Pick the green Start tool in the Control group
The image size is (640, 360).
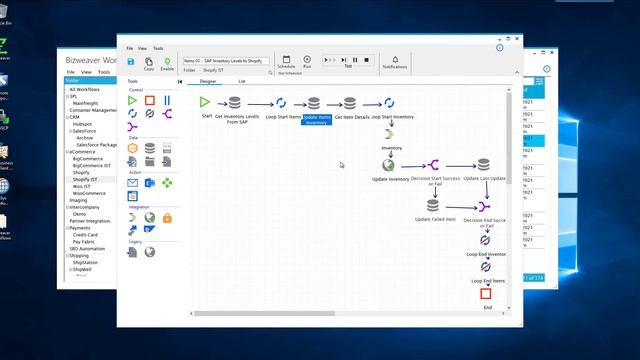[132, 100]
